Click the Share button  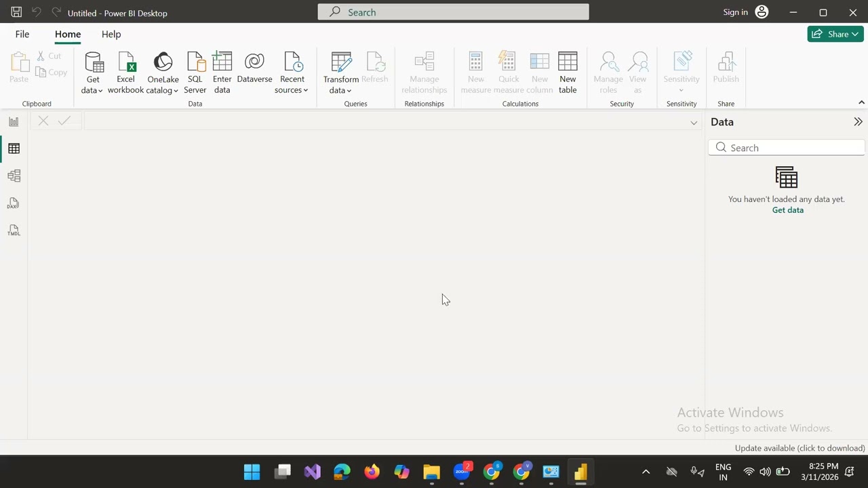click(x=835, y=34)
